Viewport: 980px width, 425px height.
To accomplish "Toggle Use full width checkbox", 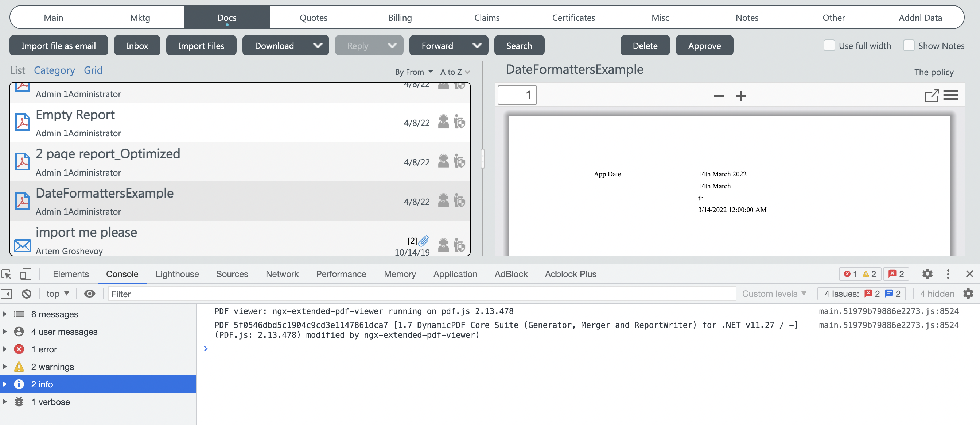I will (829, 45).
